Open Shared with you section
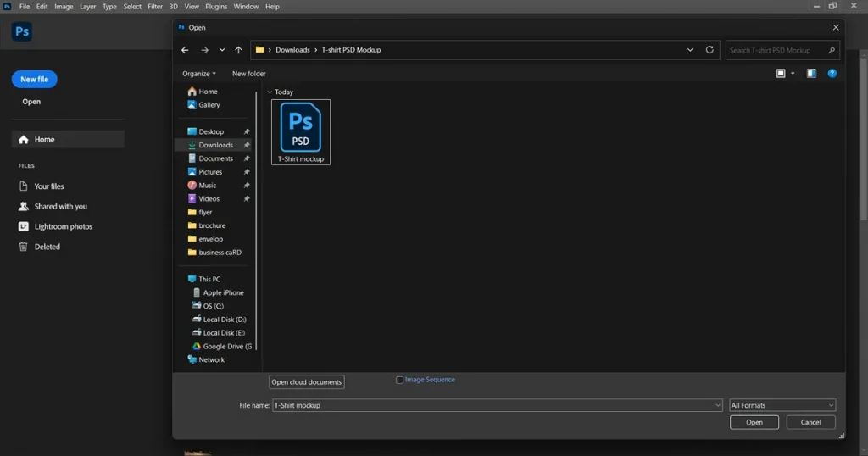This screenshot has width=868, height=456. (x=53, y=207)
